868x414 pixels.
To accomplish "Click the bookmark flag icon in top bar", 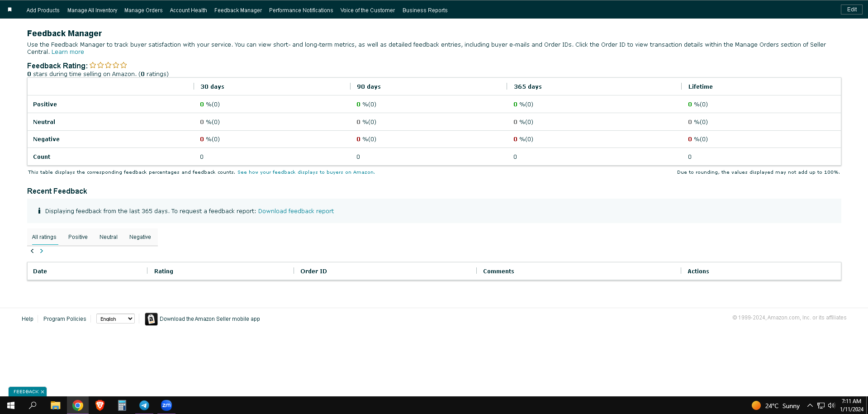I will click(x=9, y=10).
